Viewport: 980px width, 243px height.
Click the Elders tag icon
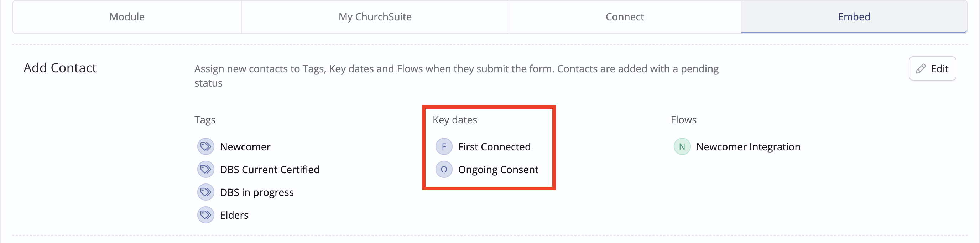[206, 215]
